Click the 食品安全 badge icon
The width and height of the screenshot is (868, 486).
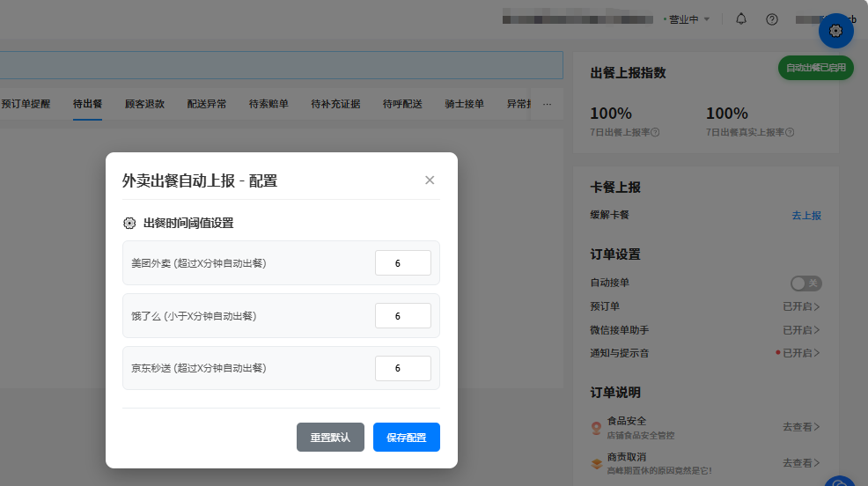click(596, 428)
